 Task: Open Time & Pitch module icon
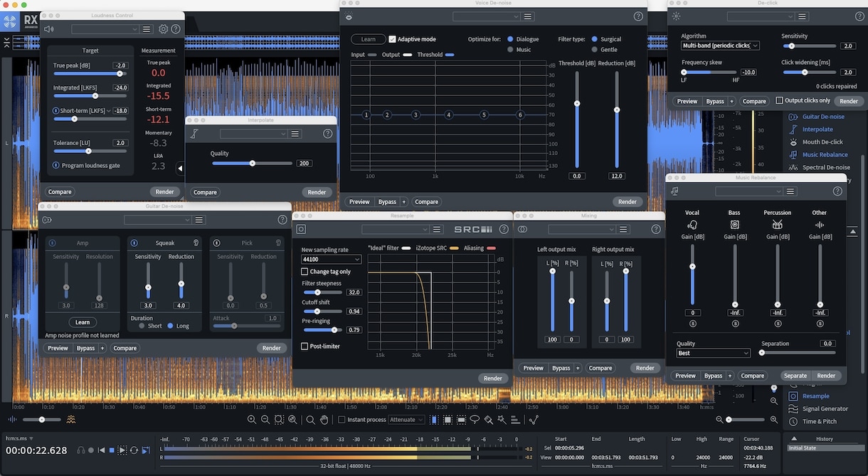tap(793, 422)
